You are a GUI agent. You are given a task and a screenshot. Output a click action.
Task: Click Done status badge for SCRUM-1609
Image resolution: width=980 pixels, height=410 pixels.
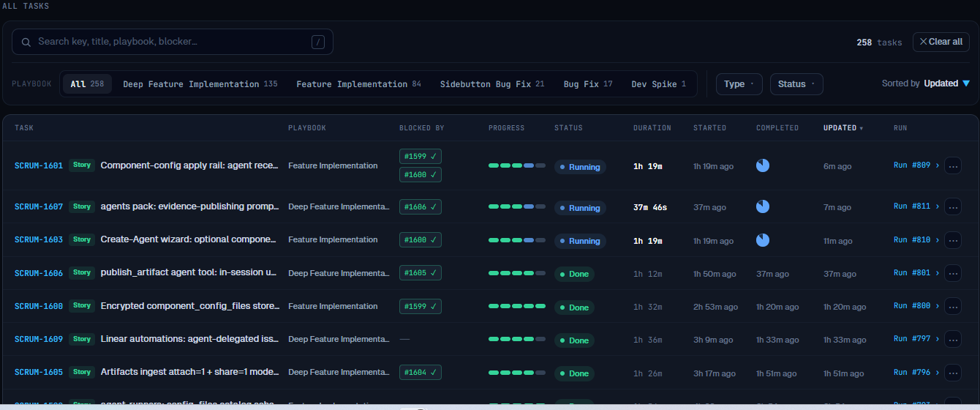pyautogui.click(x=574, y=340)
